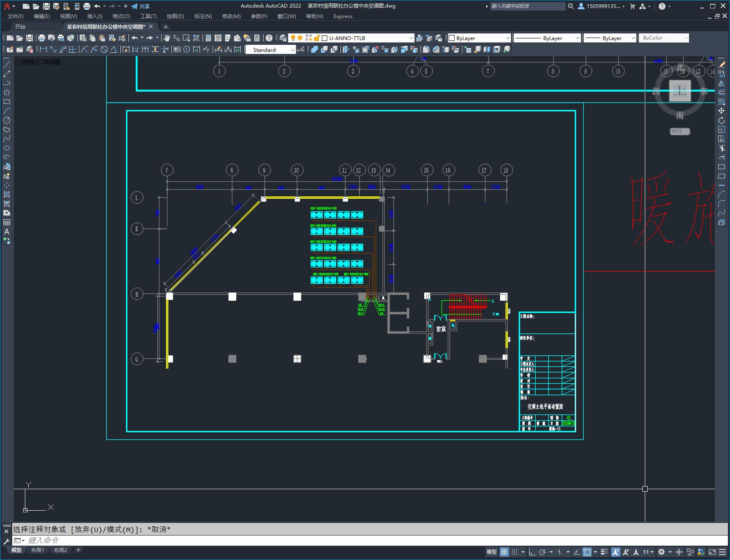The width and height of the screenshot is (730, 560).
Task: Select the Aligned dimension tool
Action: [53, 50]
